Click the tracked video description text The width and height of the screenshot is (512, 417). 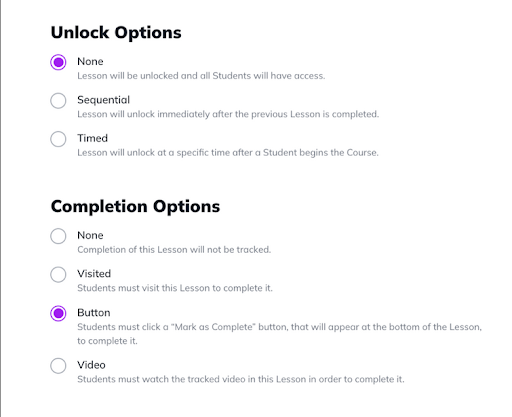pyautogui.click(x=241, y=379)
